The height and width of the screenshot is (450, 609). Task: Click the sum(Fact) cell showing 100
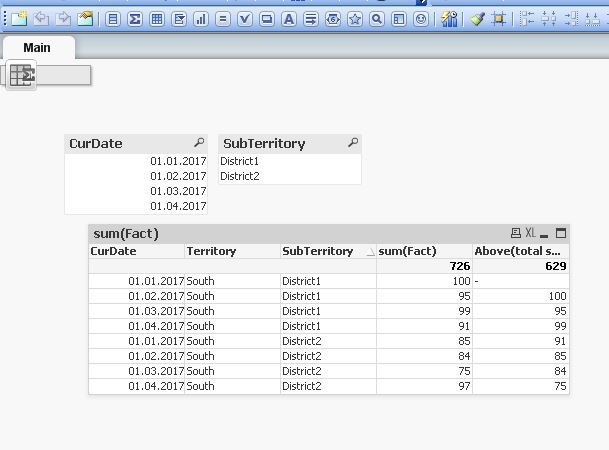424,281
